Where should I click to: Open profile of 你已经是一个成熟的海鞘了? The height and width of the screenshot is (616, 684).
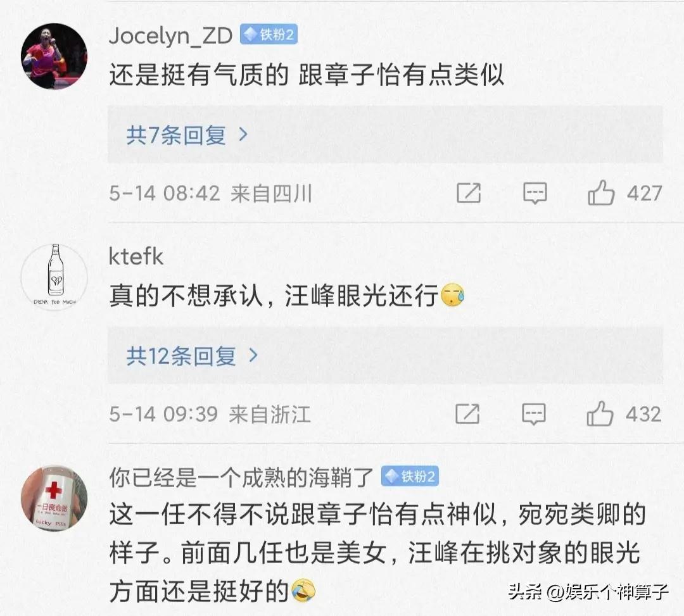point(241,477)
